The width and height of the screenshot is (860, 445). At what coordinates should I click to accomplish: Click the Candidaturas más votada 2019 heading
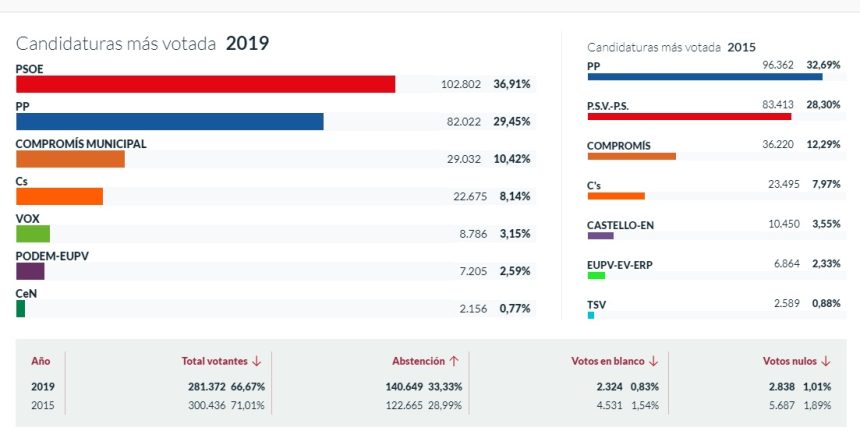143,43
